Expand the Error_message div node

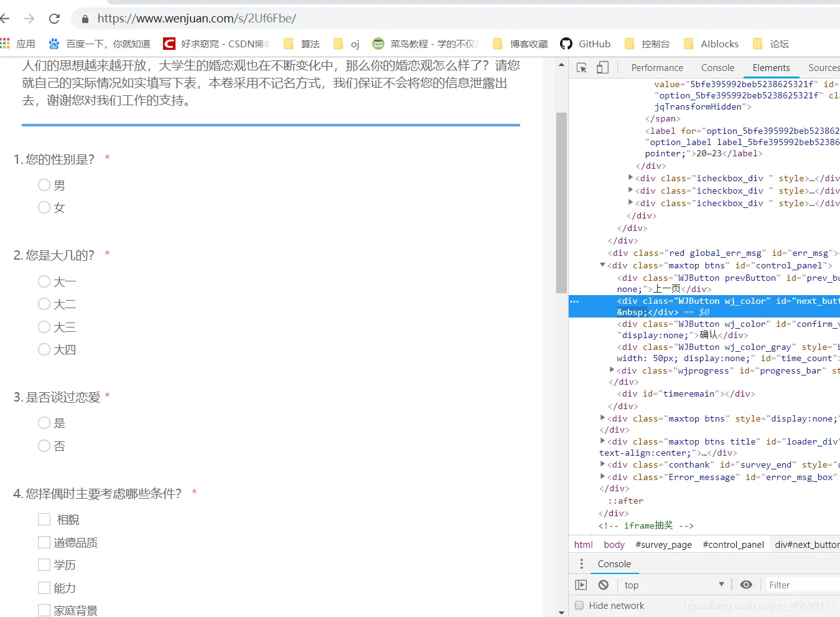602,476
